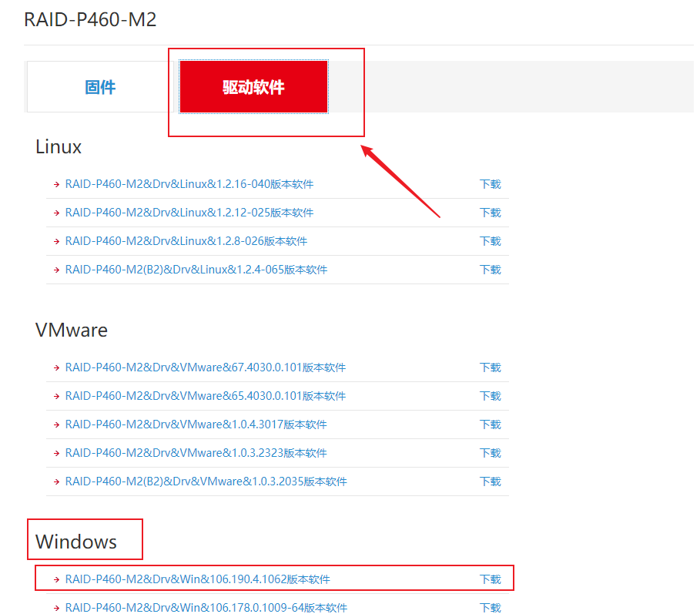Viewport: 700px width, 614px height.
Task: Click red arrow bullet beside Linux 1.2.8-026
Action: [x=56, y=242]
